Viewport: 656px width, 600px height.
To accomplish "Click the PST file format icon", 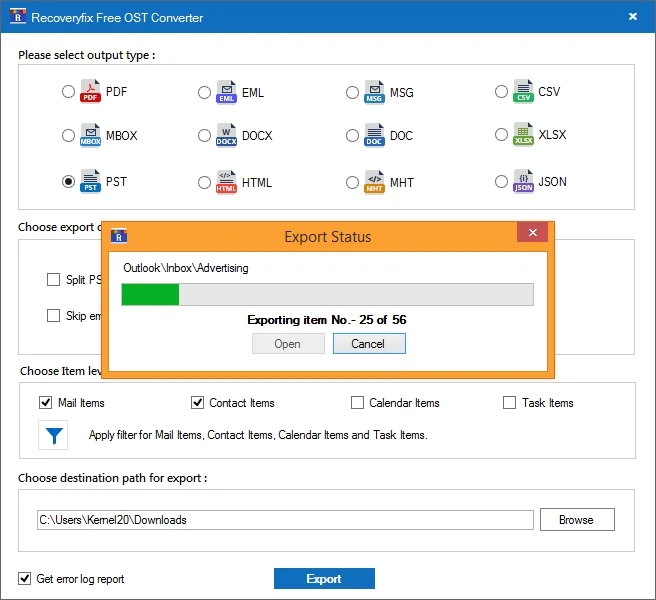I will (x=90, y=181).
